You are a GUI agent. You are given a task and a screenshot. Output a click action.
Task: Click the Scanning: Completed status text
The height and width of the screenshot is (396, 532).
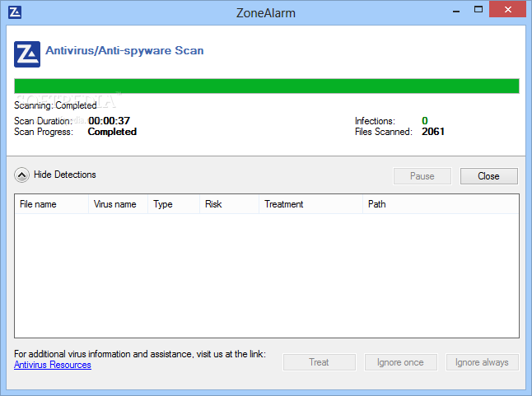tap(55, 105)
